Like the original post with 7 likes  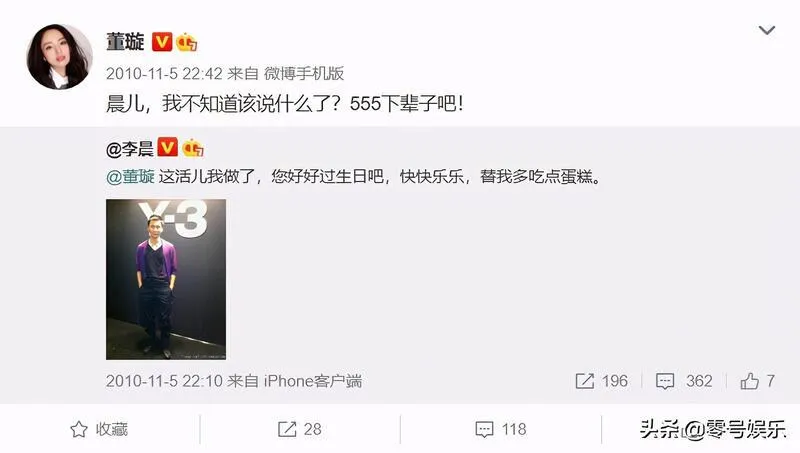[x=758, y=381]
